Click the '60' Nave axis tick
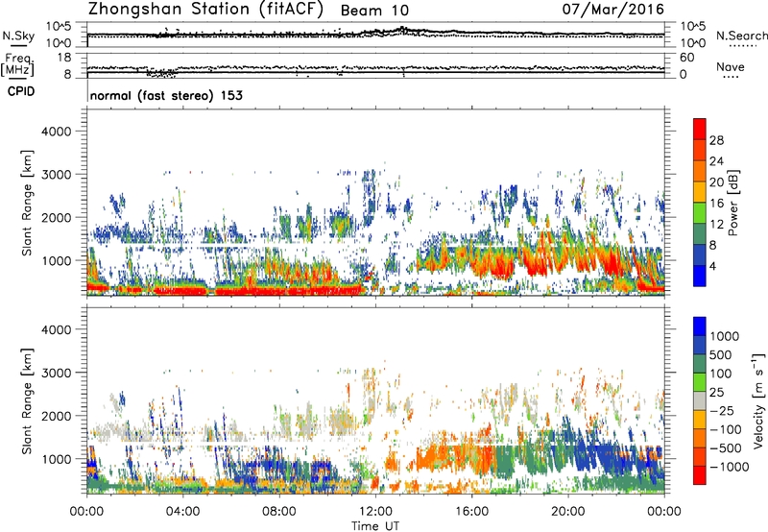768x532 pixels. [686, 58]
